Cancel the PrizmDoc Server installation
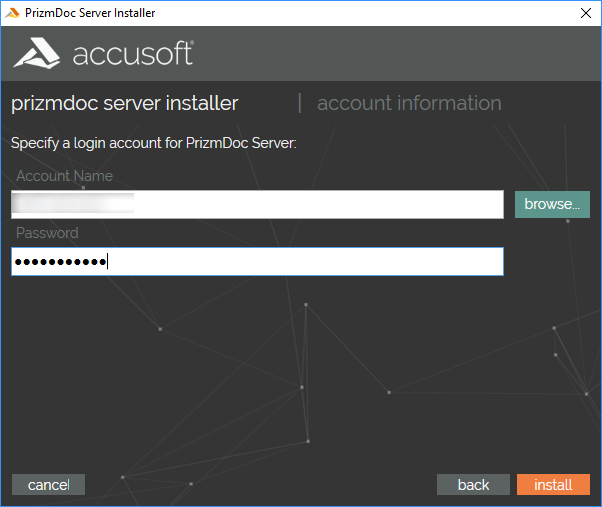The height and width of the screenshot is (507, 602). (48, 484)
